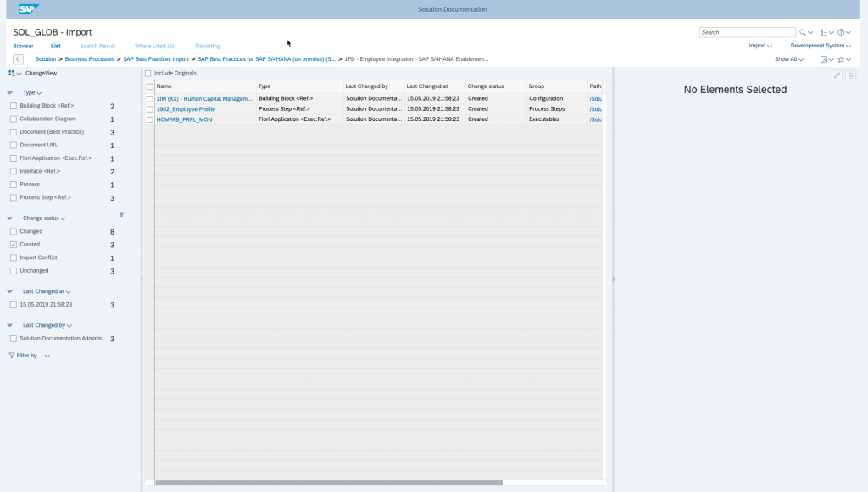Toggle Collaboration Diagram filter checkbox
This screenshot has width=868, height=492.
pyautogui.click(x=14, y=119)
